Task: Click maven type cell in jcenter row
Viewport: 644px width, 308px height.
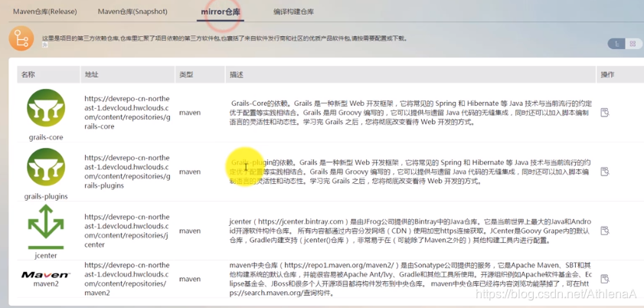Action: tap(190, 231)
